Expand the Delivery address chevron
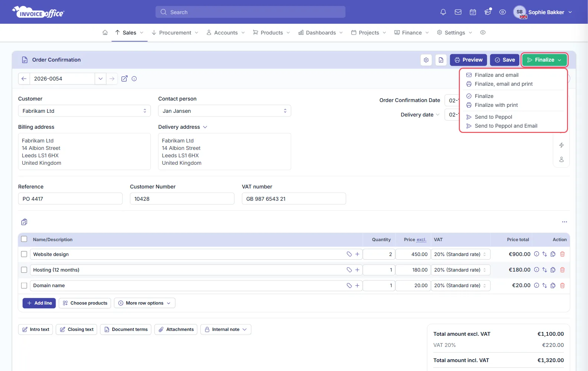588x371 pixels. tap(205, 127)
